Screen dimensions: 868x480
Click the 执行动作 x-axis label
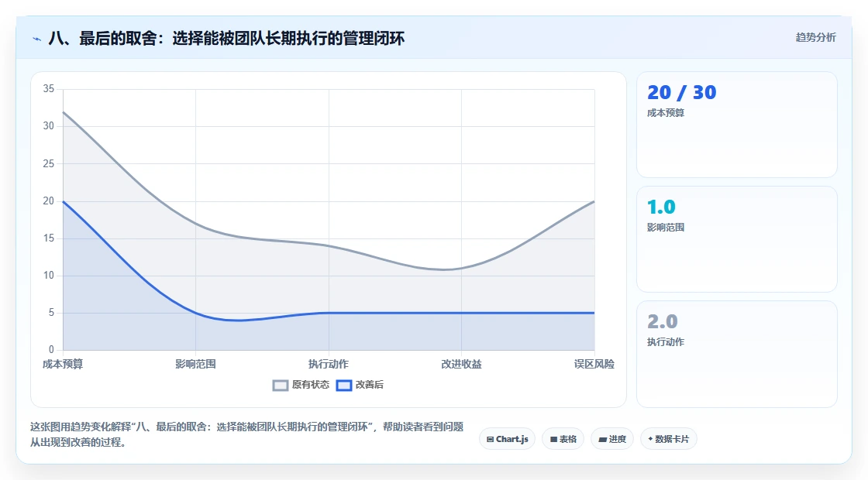pyautogui.click(x=329, y=364)
